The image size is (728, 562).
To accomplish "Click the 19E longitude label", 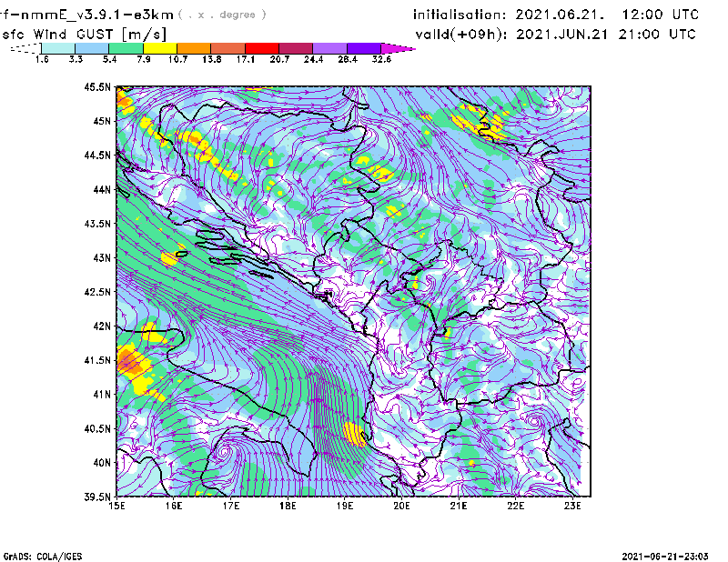I will pyautogui.click(x=345, y=506).
